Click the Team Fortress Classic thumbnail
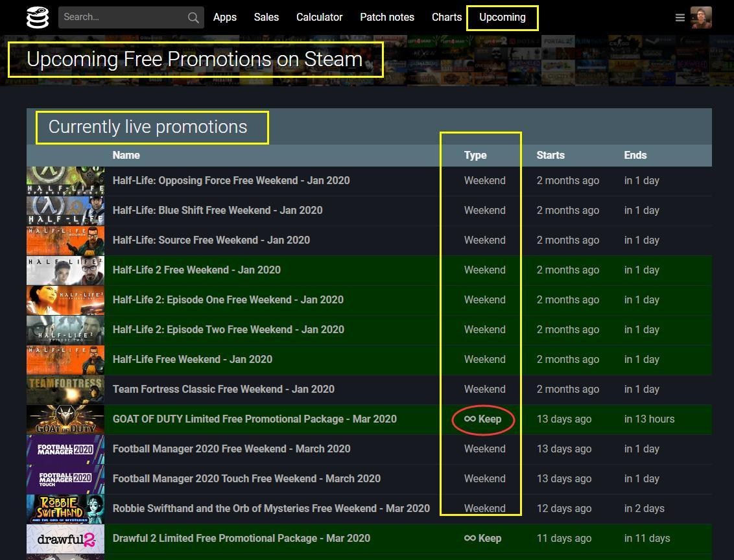The image size is (734, 560). 65,390
